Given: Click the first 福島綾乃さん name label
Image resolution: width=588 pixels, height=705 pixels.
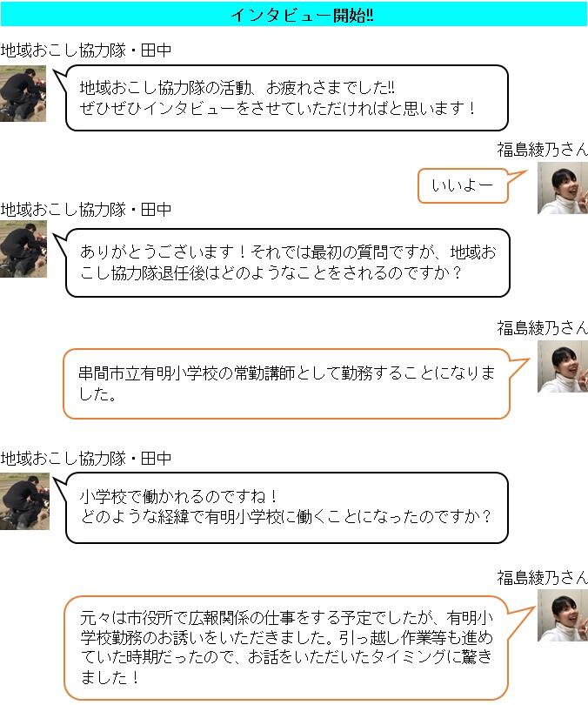Looking at the screenshot, I should (542, 150).
